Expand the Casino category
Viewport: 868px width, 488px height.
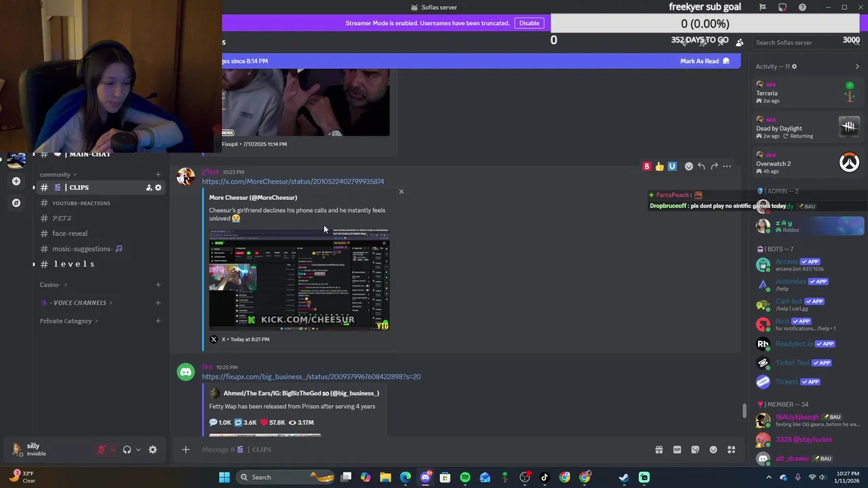coord(53,285)
